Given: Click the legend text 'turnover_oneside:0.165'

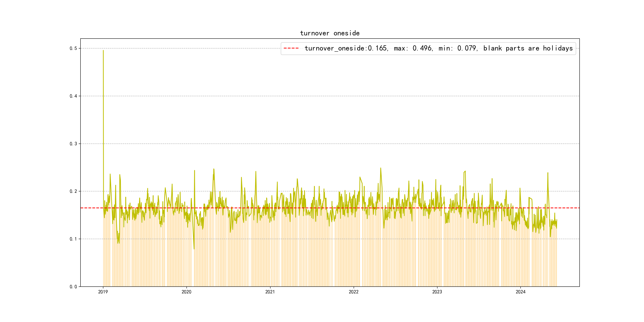Looking at the screenshot, I should coord(346,48).
